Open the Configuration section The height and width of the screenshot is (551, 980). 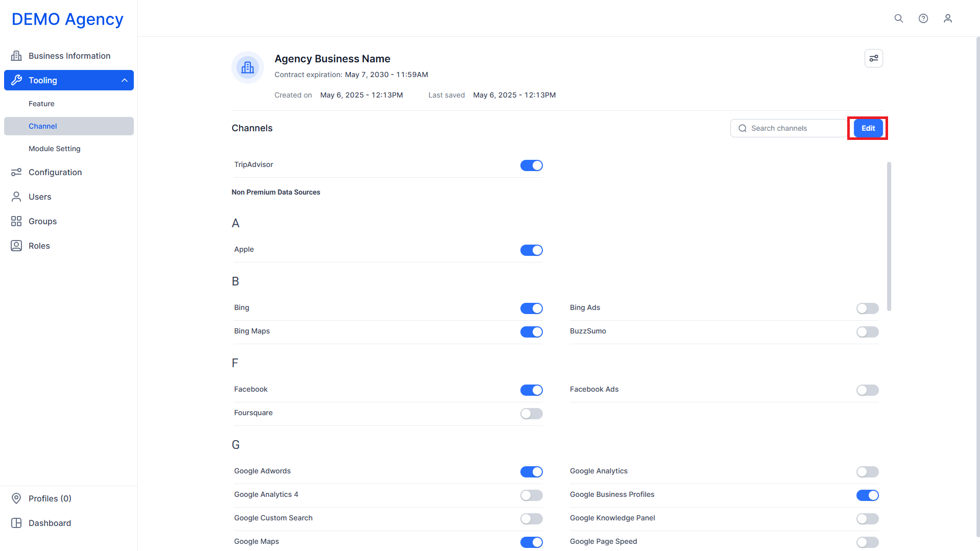coord(69,172)
